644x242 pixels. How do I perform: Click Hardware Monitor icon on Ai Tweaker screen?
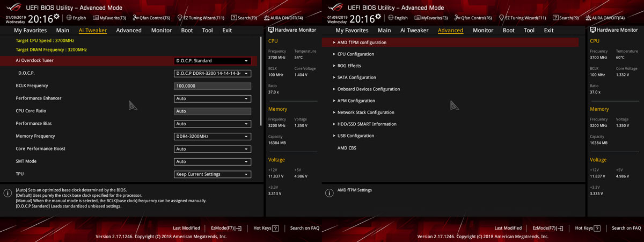[271, 30]
